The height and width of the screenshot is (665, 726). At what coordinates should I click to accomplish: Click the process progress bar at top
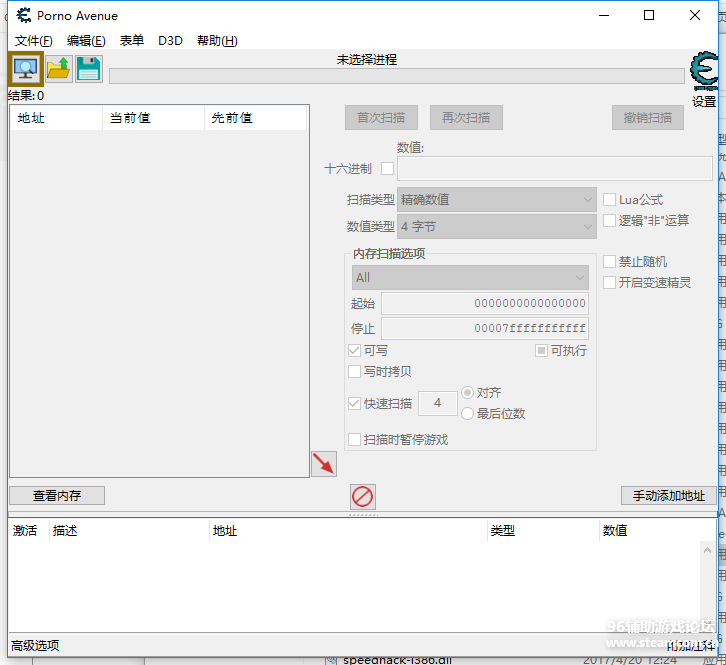pos(396,76)
